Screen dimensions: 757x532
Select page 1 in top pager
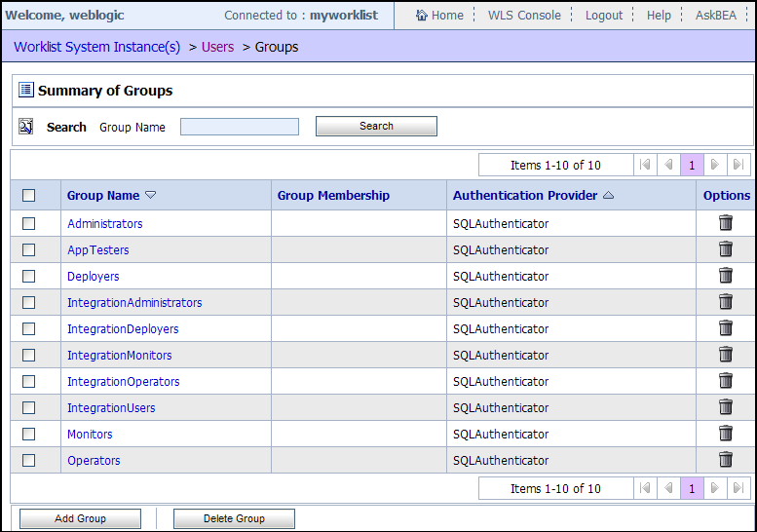pyautogui.click(x=692, y=165)
